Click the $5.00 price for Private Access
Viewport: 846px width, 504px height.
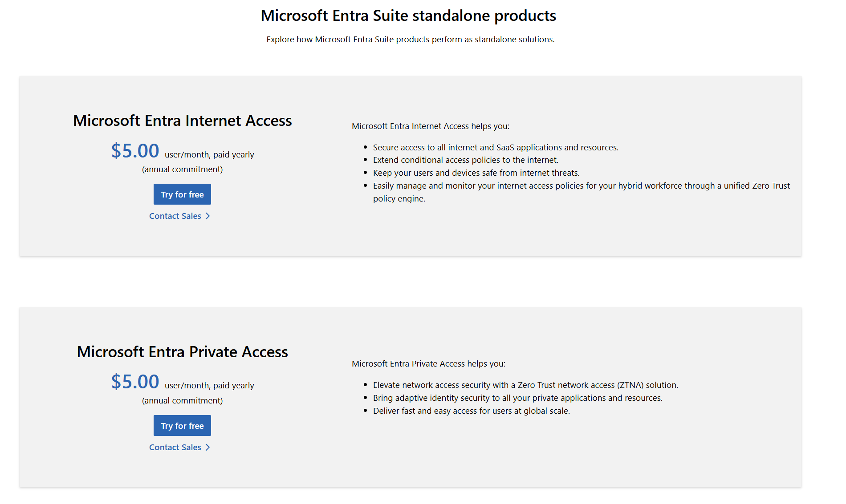pyautogui.click(x=135, y=382)
